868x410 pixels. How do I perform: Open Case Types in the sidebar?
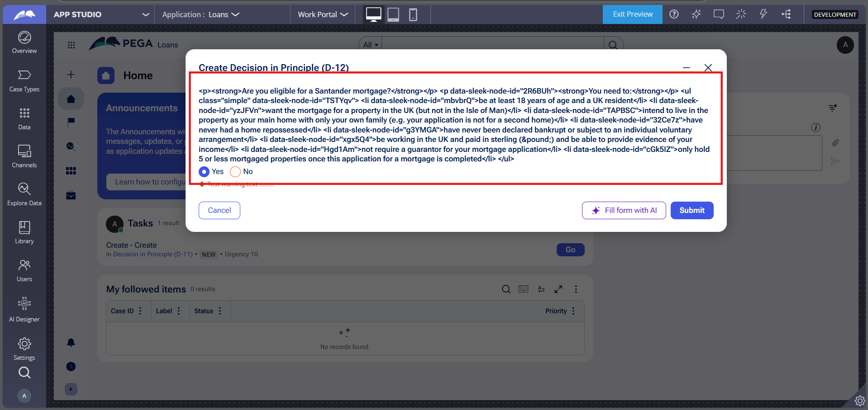24,80
